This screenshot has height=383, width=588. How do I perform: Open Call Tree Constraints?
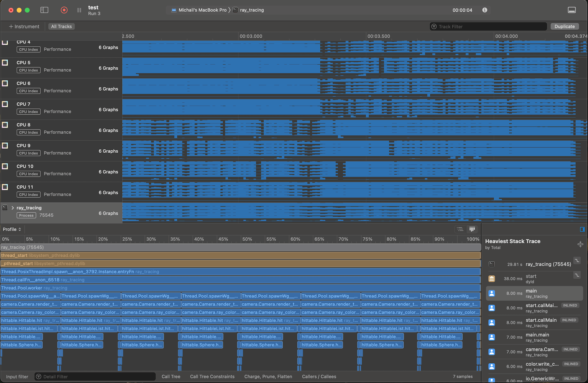tap(212, 377)
